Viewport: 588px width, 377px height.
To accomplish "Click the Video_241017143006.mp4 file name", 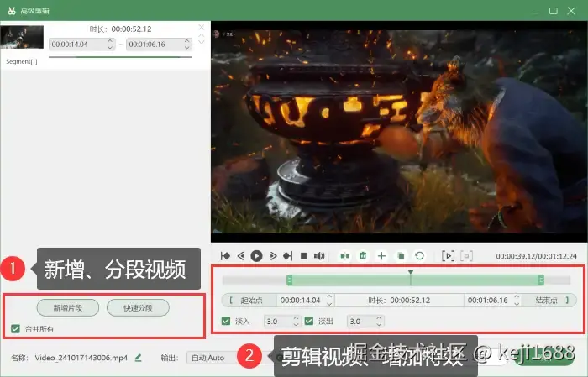I will pos(81,358).
